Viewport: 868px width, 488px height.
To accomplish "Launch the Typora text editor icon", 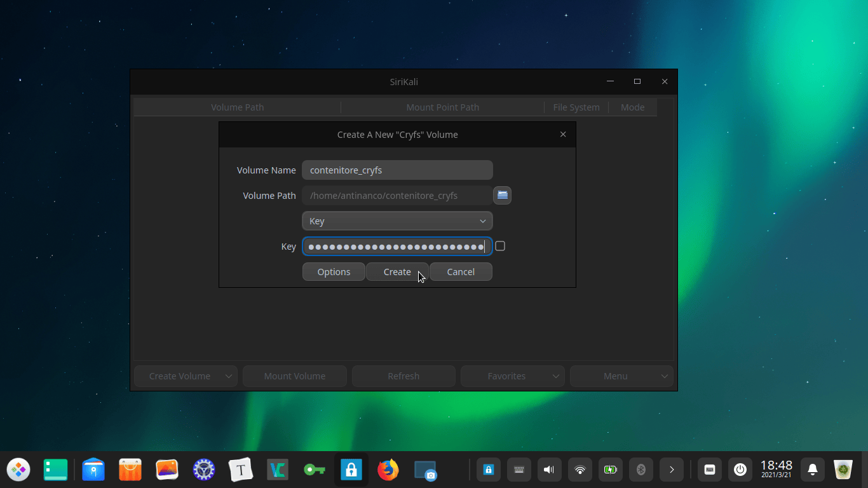I will point(241,470).
